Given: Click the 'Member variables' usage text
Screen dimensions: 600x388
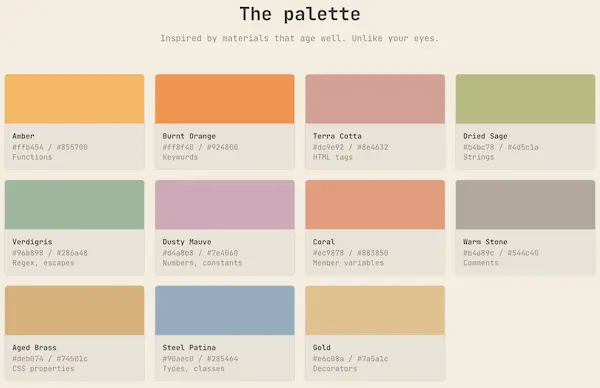Looking at the screenshot, I should pyautogui.click(x=348, y=263).
